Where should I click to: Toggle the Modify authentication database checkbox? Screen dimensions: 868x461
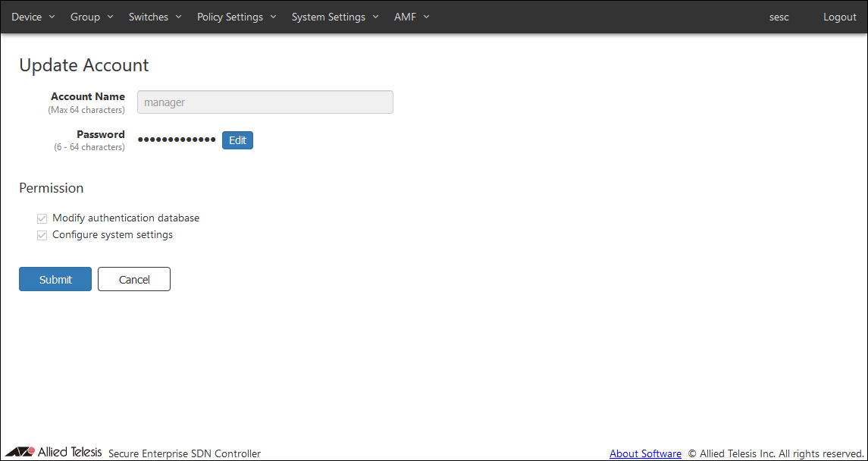point(42,218)
